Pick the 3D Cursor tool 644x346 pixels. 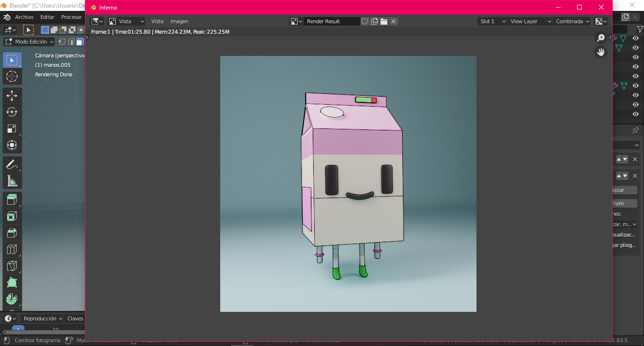tap(12, 76)
